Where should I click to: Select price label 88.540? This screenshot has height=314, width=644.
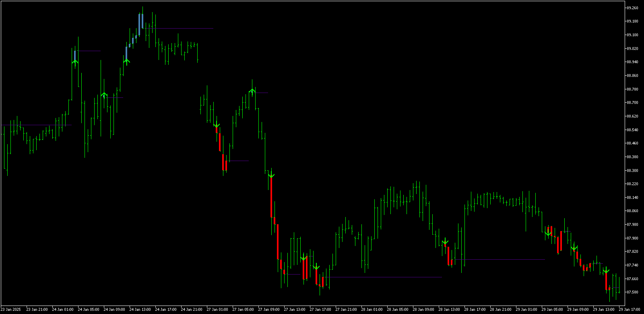tap(632, 130)
